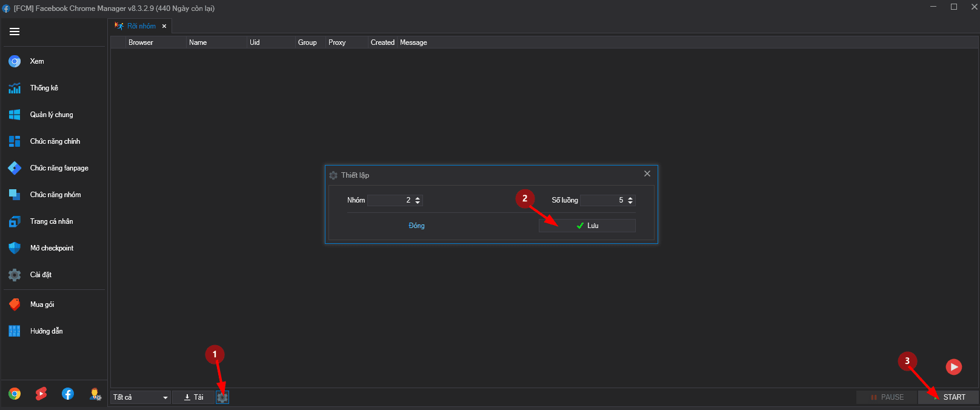980x410 pixels.
Task: Close the Thiết lập dialog with X
Action: tap(647, 173)
